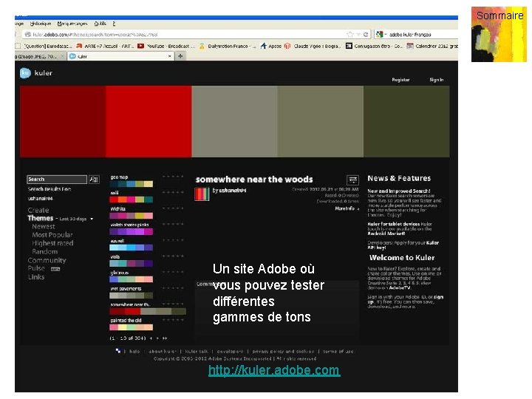Viewport: 532px width, 399px height.
Task: Select the painted the old theme strip
Action: click(131, 327)
